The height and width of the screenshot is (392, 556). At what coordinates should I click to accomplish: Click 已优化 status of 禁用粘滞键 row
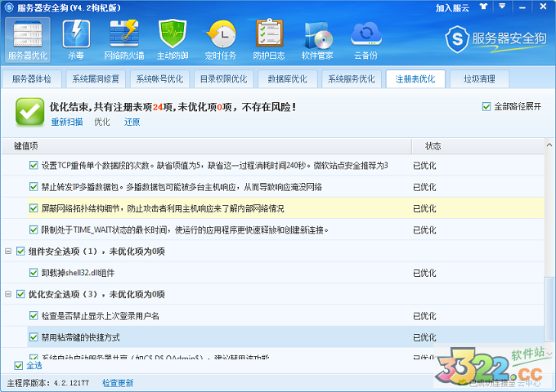[x=424, y=337]
